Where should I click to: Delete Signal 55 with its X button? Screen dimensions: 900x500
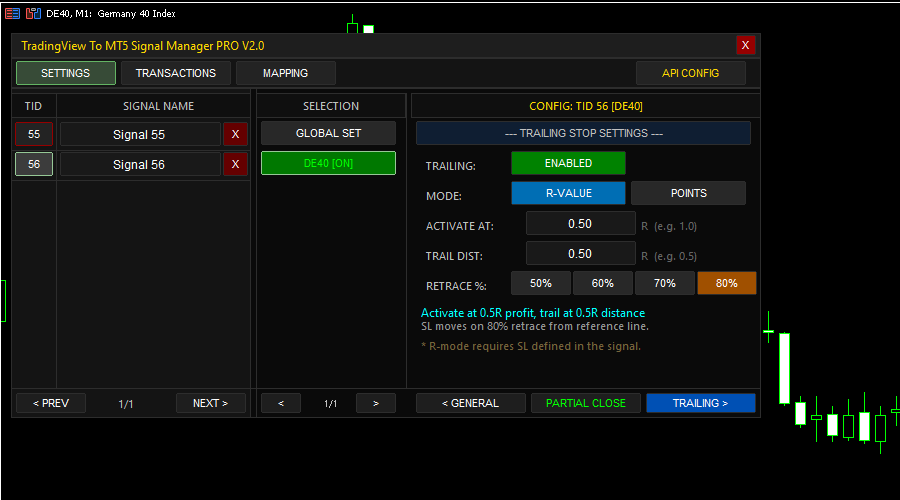point(235,134)
